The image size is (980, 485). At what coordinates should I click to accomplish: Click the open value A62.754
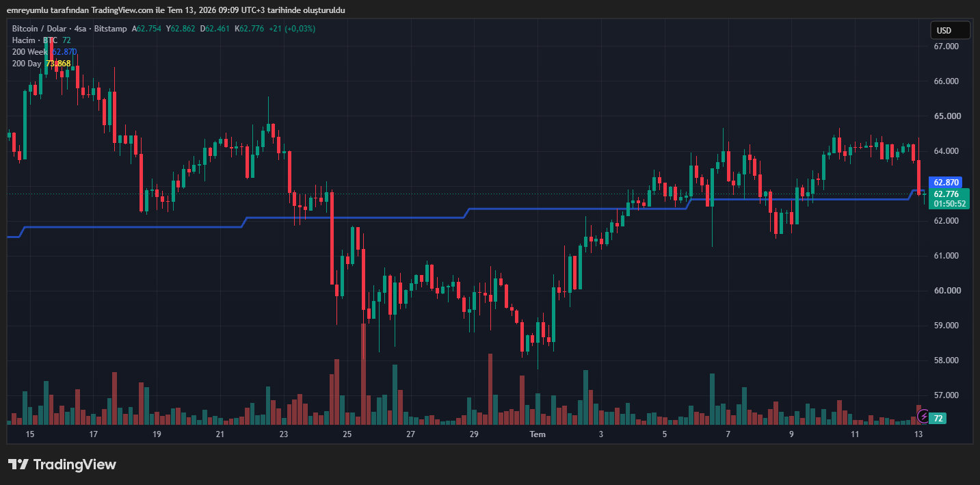click(147, 29)
